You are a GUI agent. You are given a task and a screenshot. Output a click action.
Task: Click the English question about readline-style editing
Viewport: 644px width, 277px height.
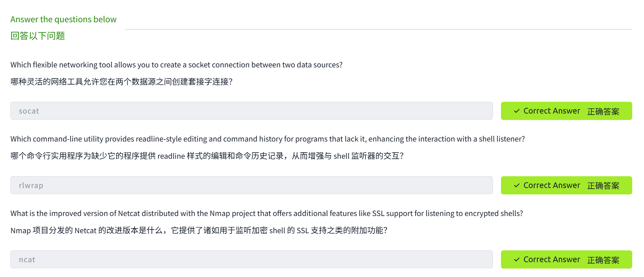click(x=267, y=139)
